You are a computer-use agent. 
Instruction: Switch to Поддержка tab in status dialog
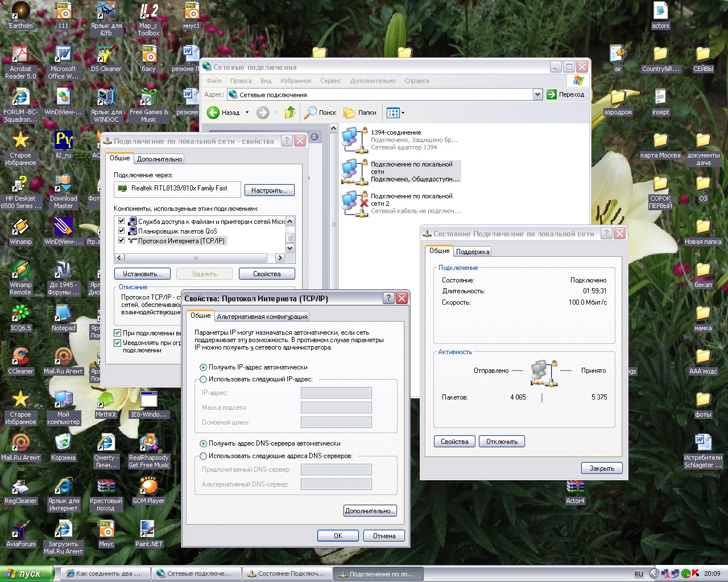coord(473,252)
